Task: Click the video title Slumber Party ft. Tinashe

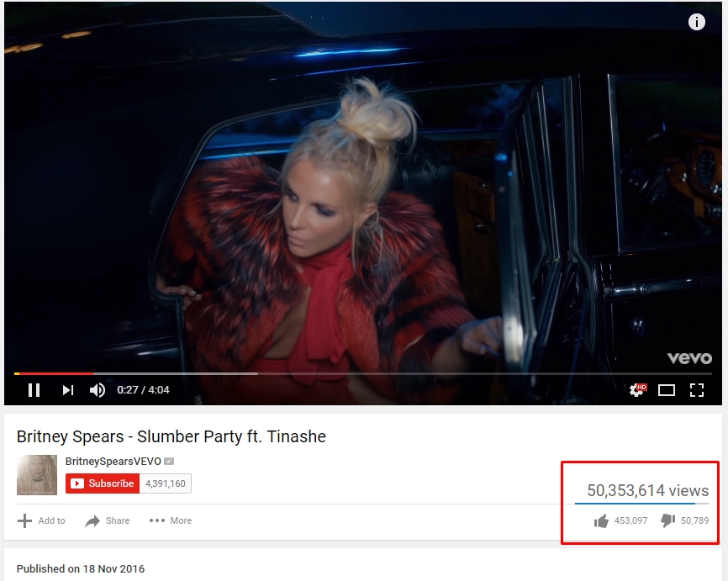Action: point(171,436)
